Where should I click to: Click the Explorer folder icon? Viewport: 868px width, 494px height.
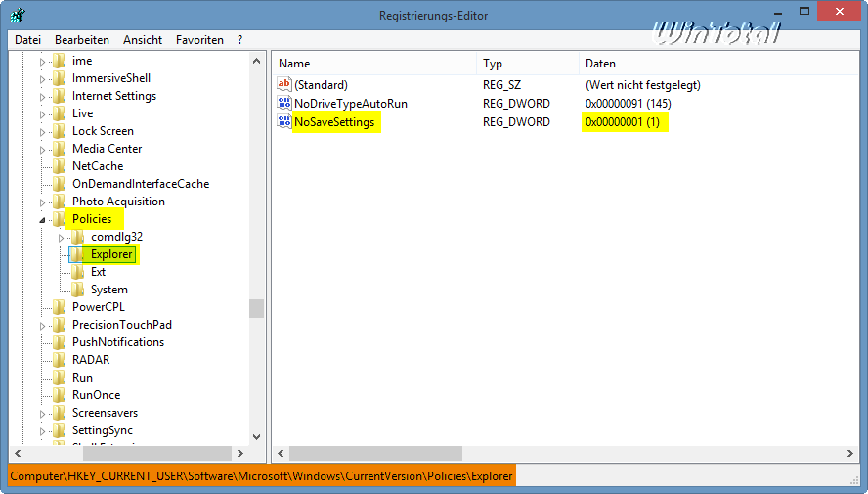click(77, 254)
